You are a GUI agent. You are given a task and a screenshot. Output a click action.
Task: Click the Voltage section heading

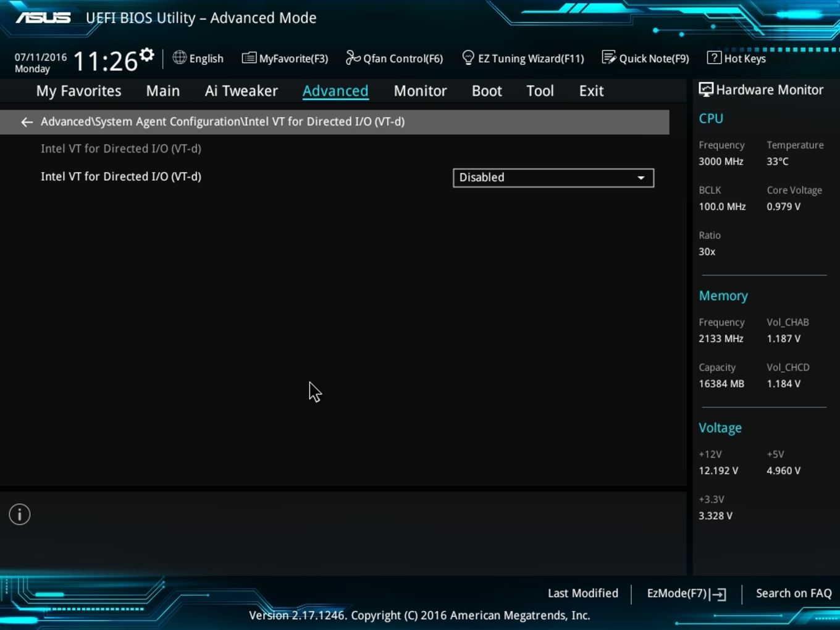pos(720,428)
